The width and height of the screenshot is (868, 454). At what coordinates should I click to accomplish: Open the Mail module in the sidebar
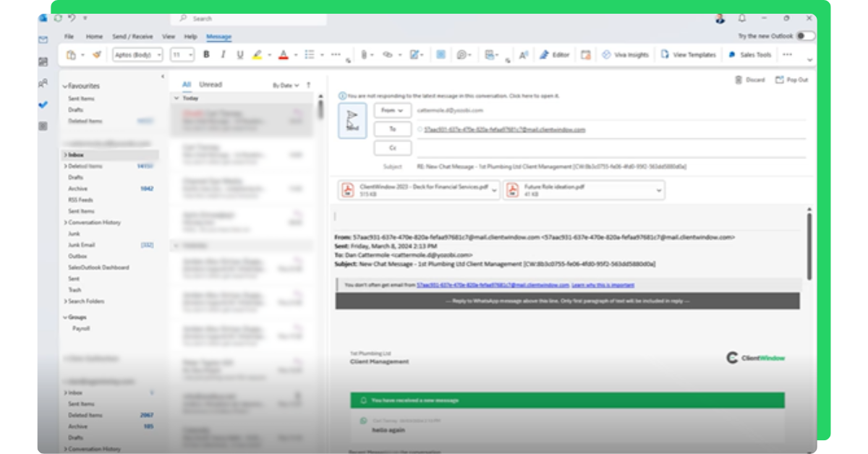(x=43, y=40)
